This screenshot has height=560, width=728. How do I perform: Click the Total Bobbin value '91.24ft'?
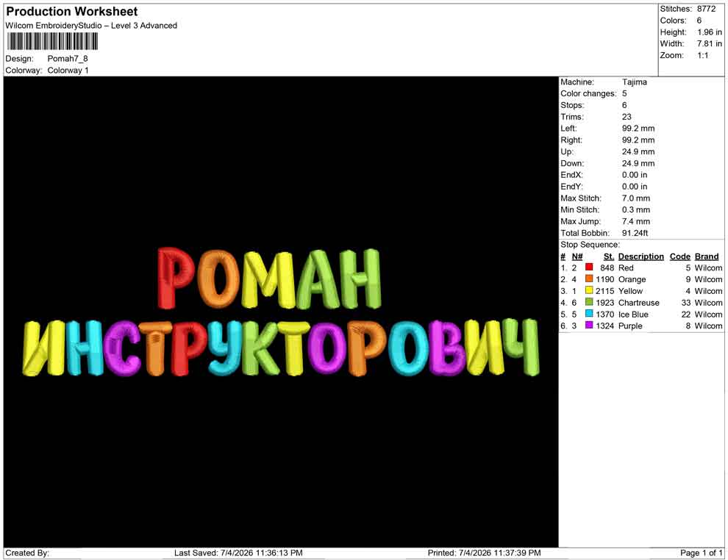click(635, 233)
